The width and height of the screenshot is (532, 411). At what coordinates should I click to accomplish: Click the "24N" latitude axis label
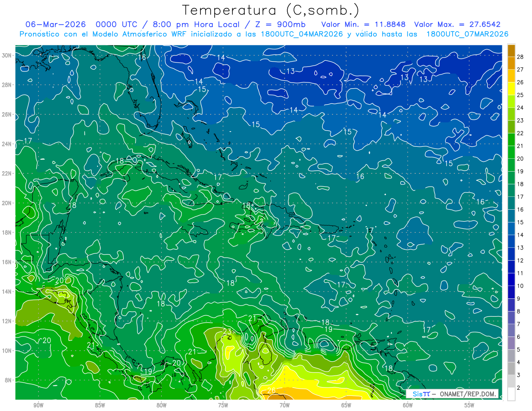[8, 144]
